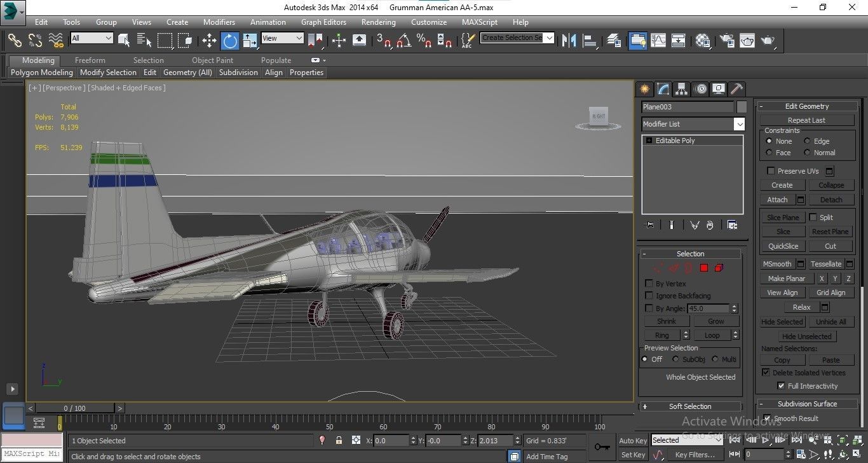This screenshot has height=463, width=868.
Task: Enable Ignore Backfacing checkbox
Action: 649,296
